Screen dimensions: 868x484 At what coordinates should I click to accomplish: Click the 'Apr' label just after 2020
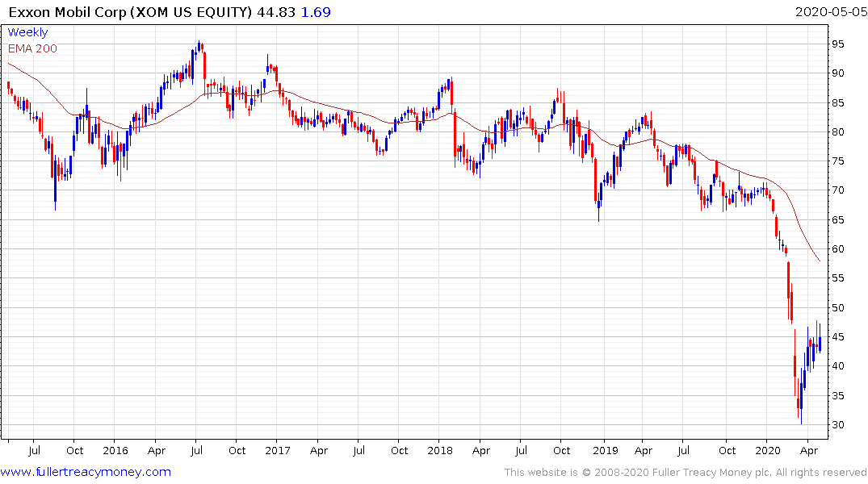[809, 451]
